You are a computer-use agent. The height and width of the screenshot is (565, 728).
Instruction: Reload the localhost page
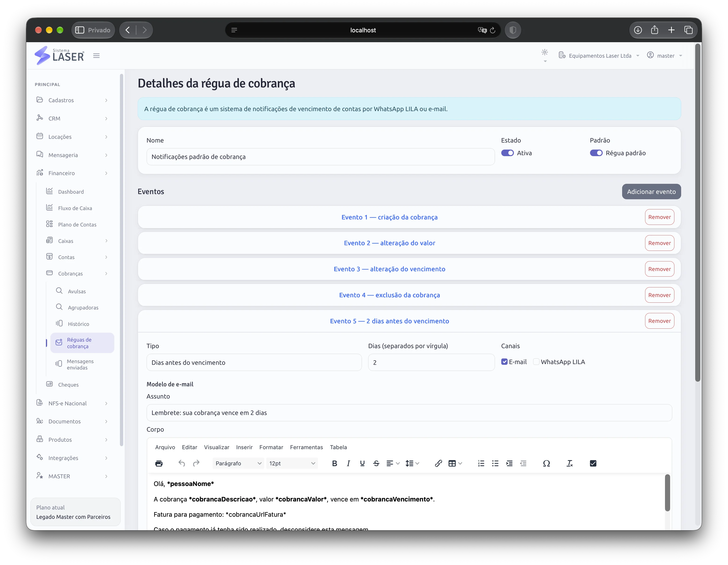click(493, 30)
